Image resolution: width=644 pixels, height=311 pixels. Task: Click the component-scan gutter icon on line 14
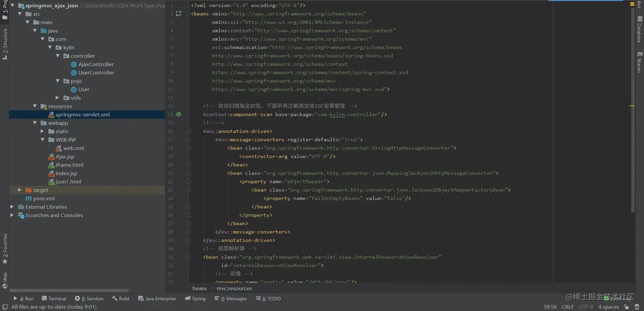tap(178, 115)
